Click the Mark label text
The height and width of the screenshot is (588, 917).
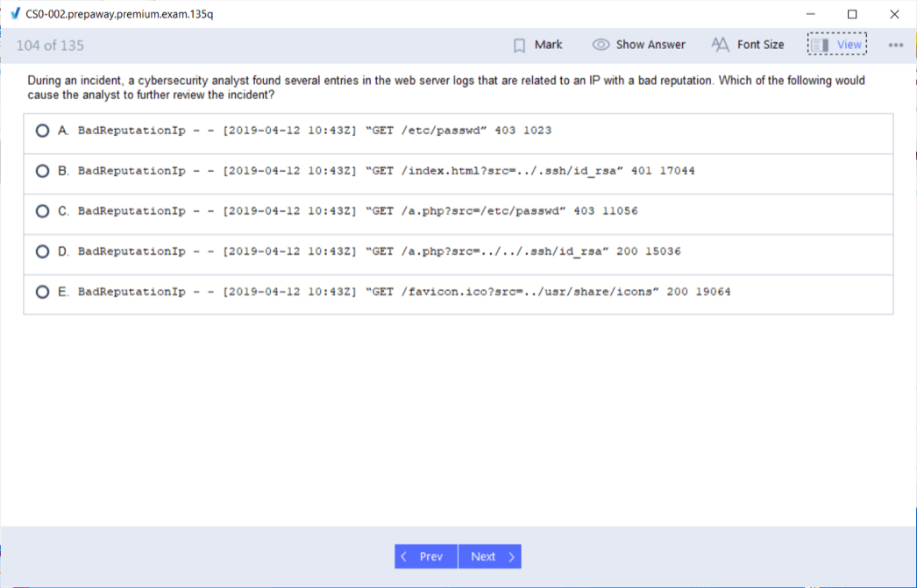tap(548, 45)
